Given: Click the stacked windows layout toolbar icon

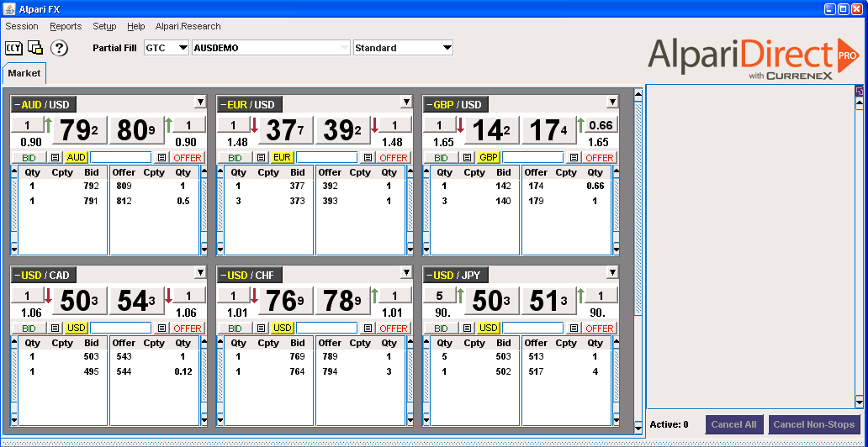Looking at the screenshot, I should 35,48.
